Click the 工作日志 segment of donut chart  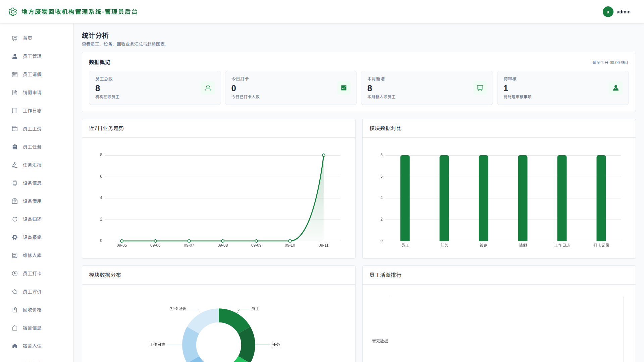point(190,345)
